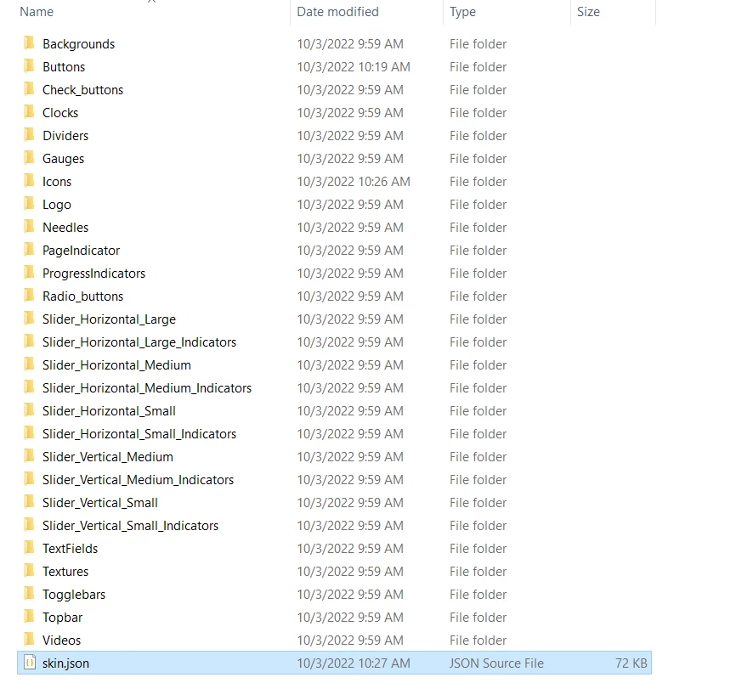
Task: Click the Slider_Vertical_Small_Indicators folder icon
Action: [29, 525]
